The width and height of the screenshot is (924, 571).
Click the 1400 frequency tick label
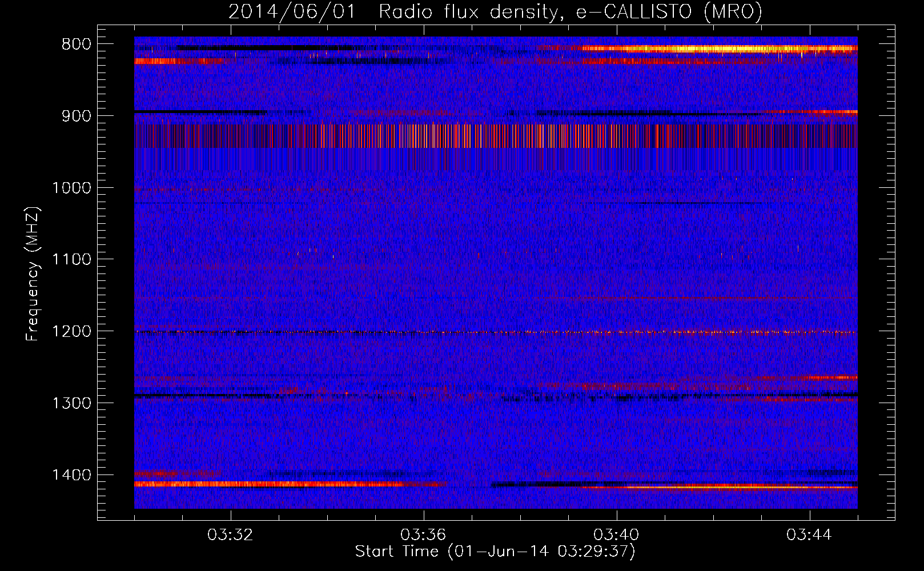[x=71, y=475]
